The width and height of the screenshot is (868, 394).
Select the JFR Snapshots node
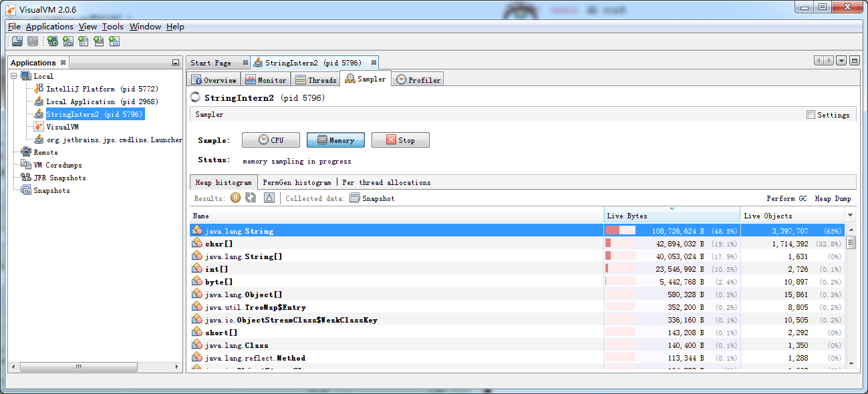click(x=53, y=178)
